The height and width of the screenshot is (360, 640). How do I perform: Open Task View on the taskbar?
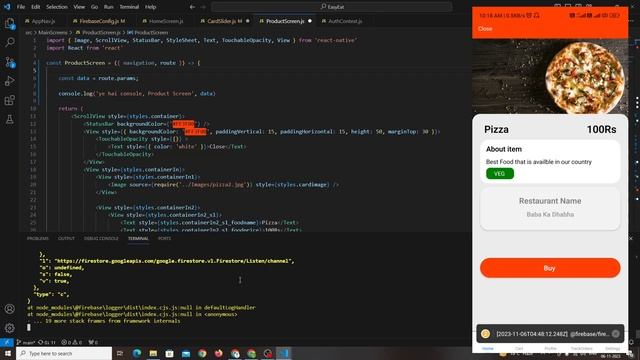120,353
